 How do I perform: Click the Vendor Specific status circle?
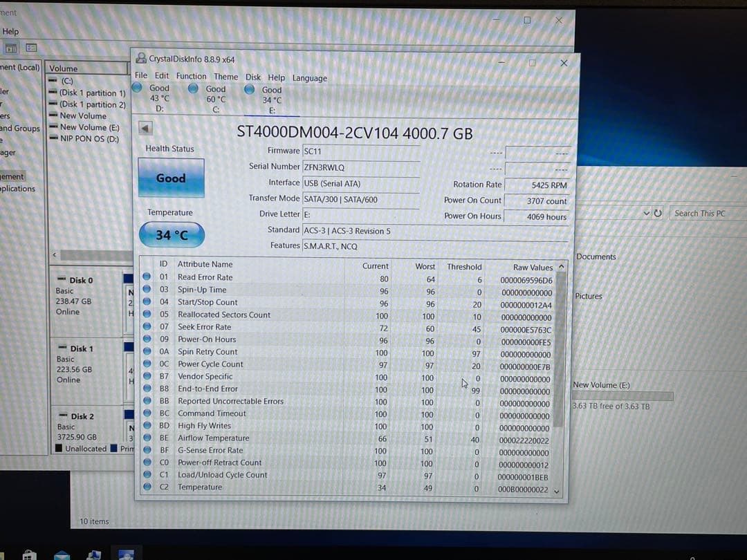point(147,375)
